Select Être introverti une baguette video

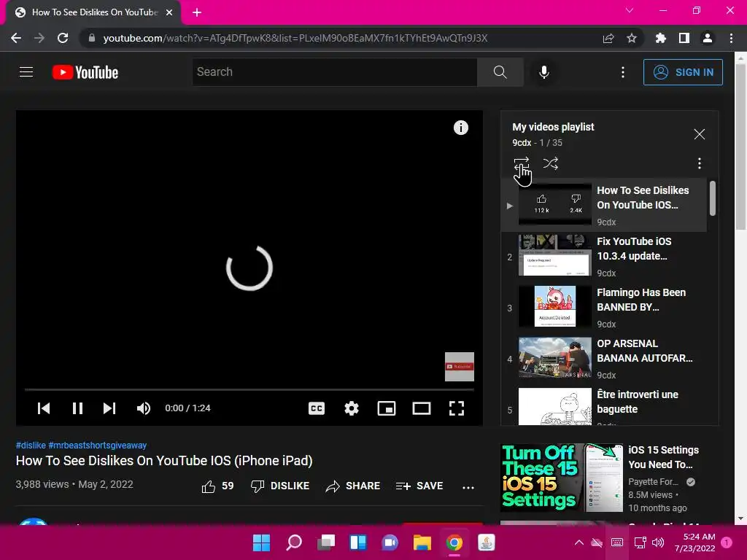pyautogui.click(x=604, y=405)
